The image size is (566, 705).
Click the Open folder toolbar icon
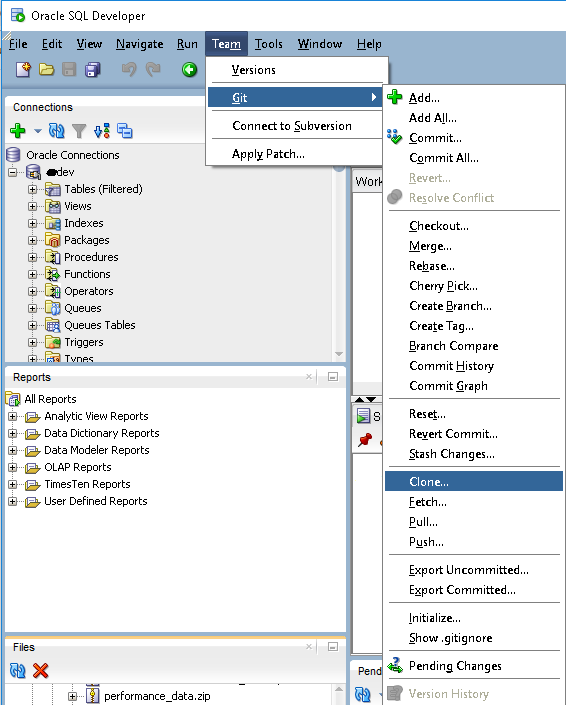click(x=46, y=70)
